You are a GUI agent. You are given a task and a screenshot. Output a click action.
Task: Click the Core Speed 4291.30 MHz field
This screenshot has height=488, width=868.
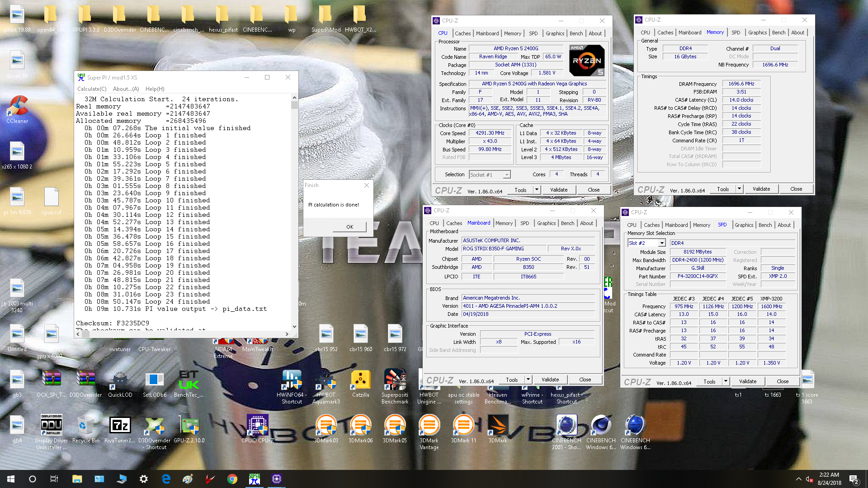[x=490, y=133]
